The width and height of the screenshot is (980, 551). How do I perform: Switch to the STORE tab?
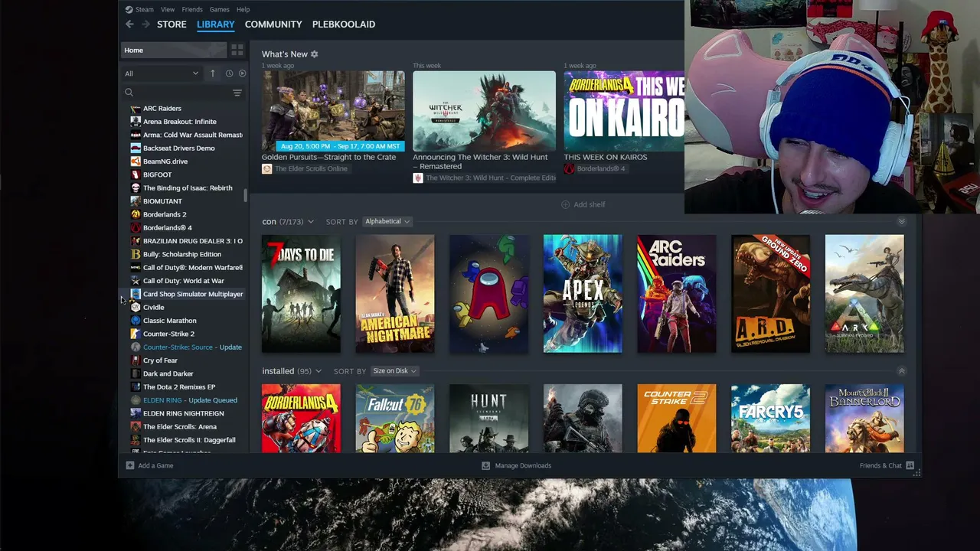click(x=171, y=24)
